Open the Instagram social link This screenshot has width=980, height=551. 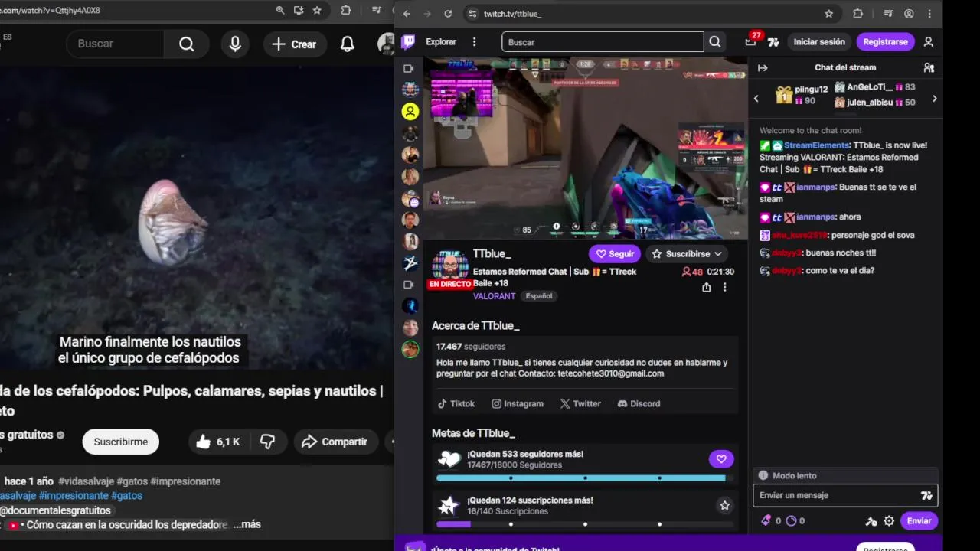click(x=518, y=403)
